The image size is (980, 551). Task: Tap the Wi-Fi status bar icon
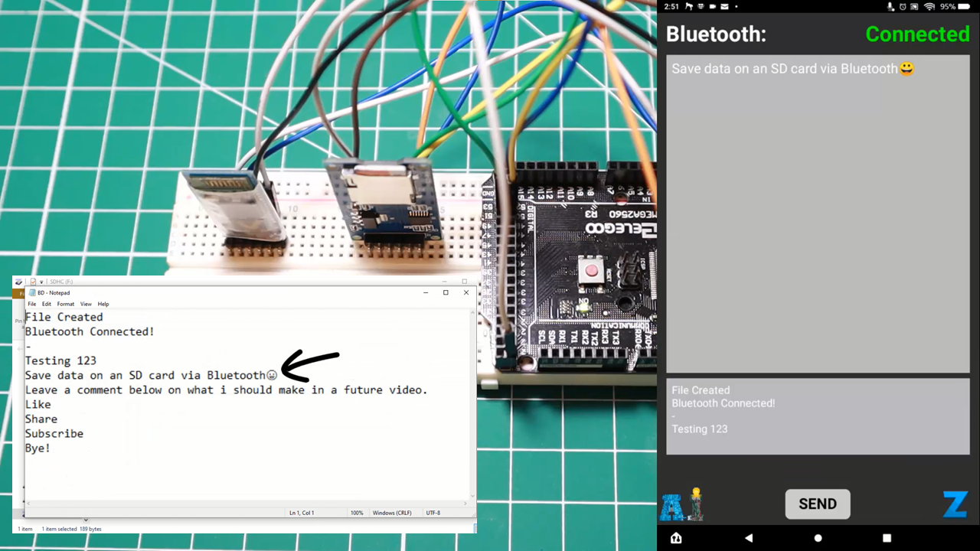pyautogui.click(x=929, y=6)
